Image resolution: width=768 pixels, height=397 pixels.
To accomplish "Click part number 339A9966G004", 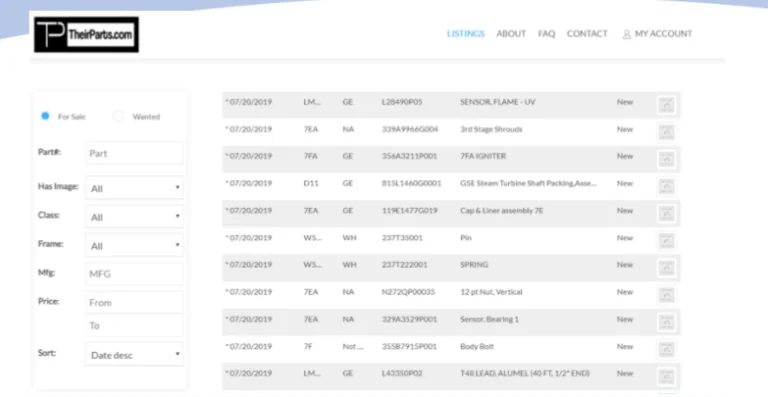I will 410,129.
